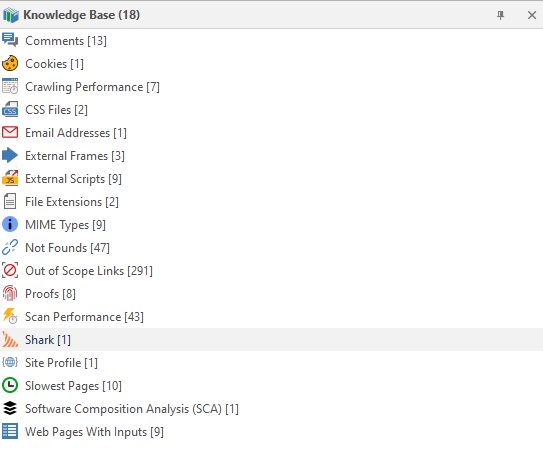Toggle the pin on Knowledge Base panel
The height and width of the screenshot is (451, 543).
point(500,15)
